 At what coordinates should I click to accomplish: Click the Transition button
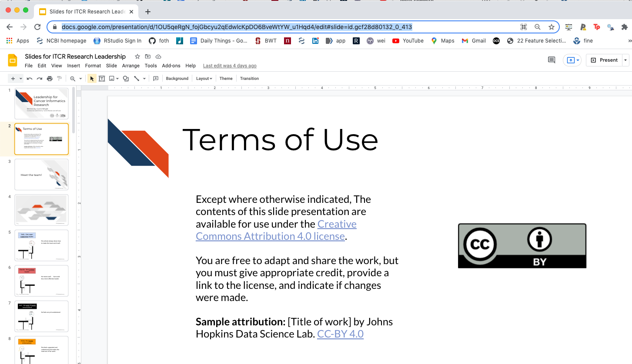point(249,79)
